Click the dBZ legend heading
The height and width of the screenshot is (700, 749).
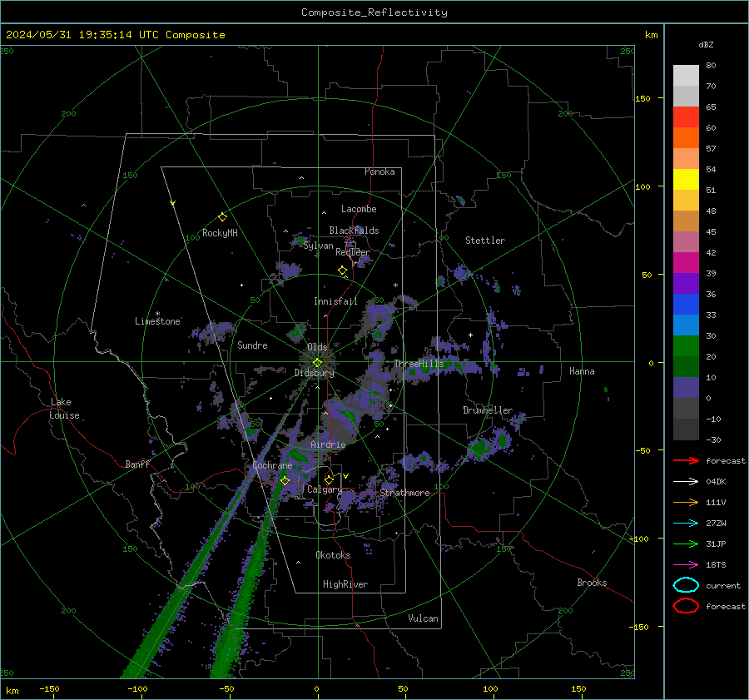(x=706, y=44)
